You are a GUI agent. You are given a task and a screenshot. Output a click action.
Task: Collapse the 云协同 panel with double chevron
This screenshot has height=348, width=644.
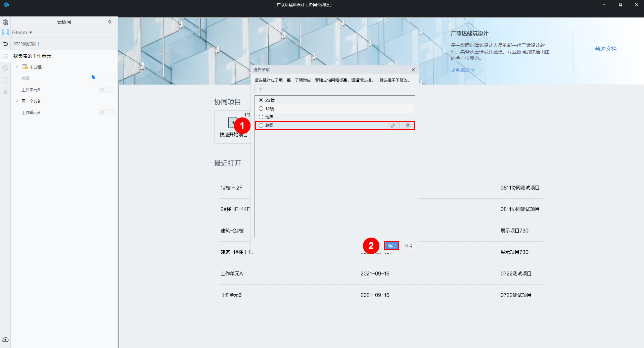[x=110, y=22]
